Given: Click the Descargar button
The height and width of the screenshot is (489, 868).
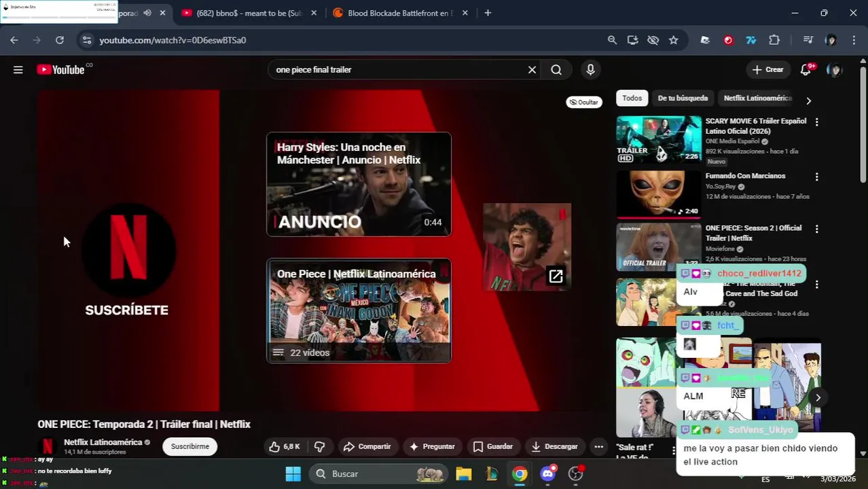Looking at the screenshot, I should coord(554,446).
